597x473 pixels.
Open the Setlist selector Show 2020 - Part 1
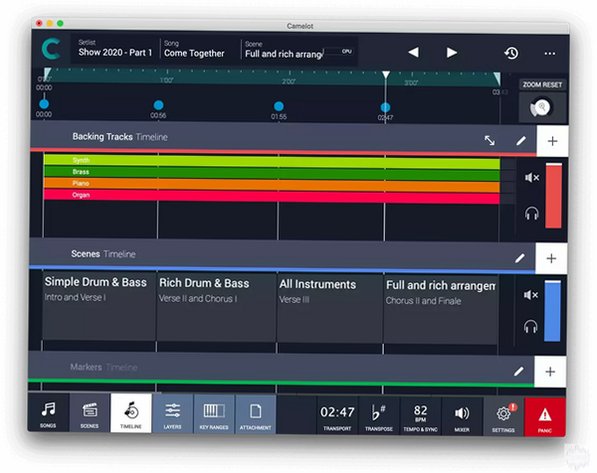pos(115,48)
